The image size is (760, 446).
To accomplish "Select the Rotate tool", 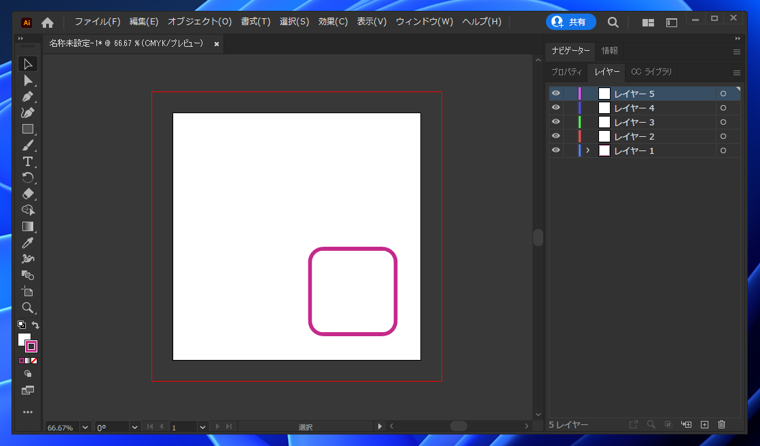I will [x=28, y=178].
